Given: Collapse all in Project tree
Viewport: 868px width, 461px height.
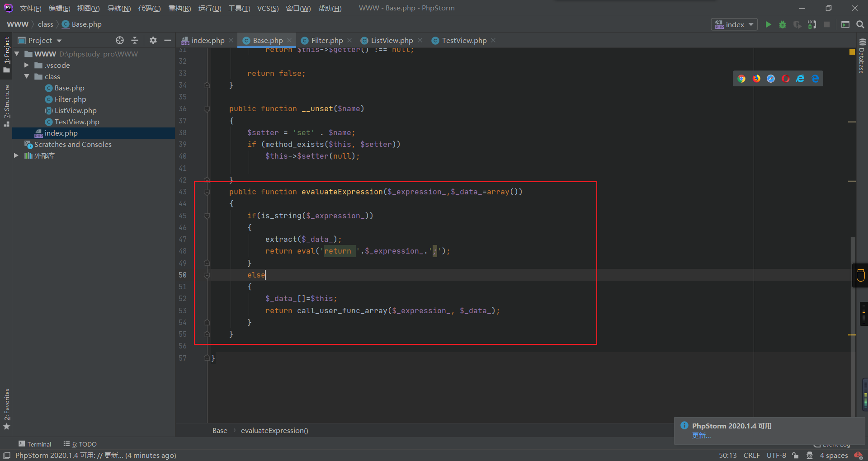Looking at the screenshot, I should [135, 40].
